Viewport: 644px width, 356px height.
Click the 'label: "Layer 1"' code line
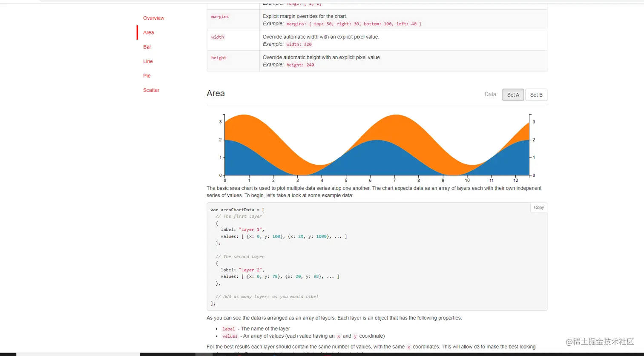[x=242, y=230]
